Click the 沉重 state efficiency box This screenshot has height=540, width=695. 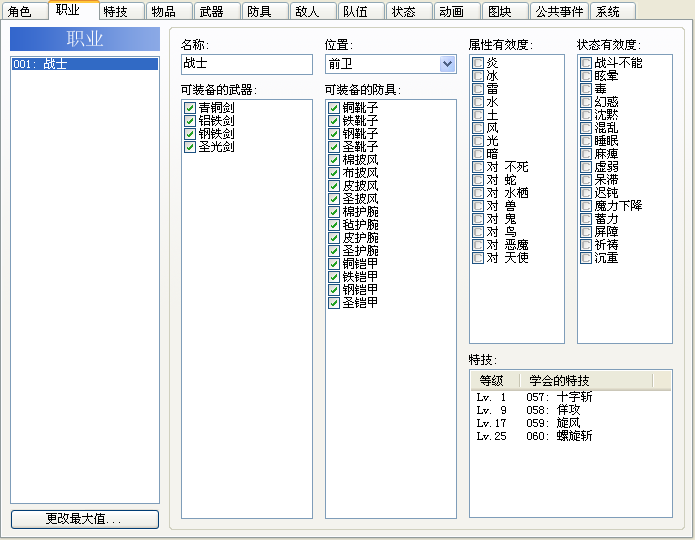[586, 258]
